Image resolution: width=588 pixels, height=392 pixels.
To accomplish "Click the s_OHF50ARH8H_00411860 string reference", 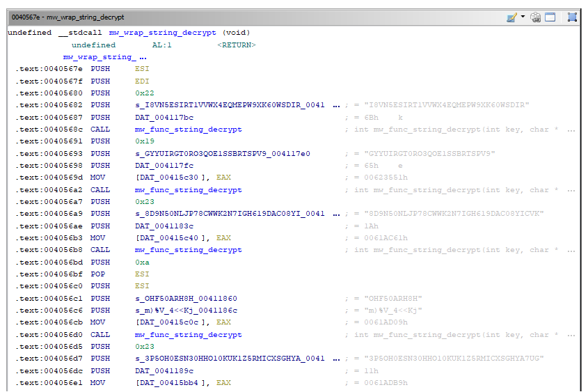I will [x=186, y=299].
